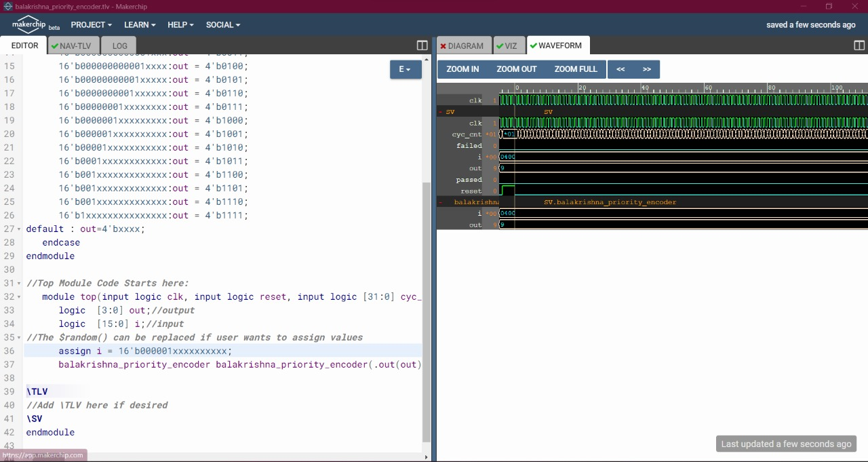This screenshot has height=462, width=868.
Task: Click the ZOOM OUT button
Action: tap(516, 69)
